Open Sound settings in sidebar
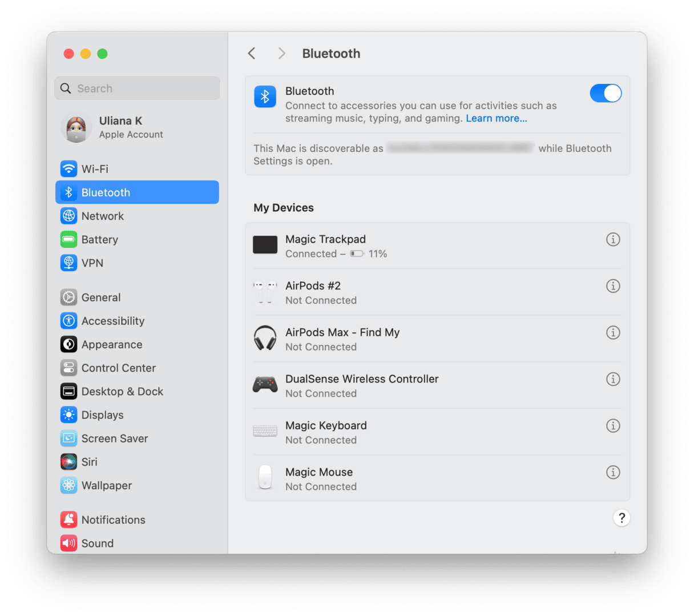 (97, 543)
